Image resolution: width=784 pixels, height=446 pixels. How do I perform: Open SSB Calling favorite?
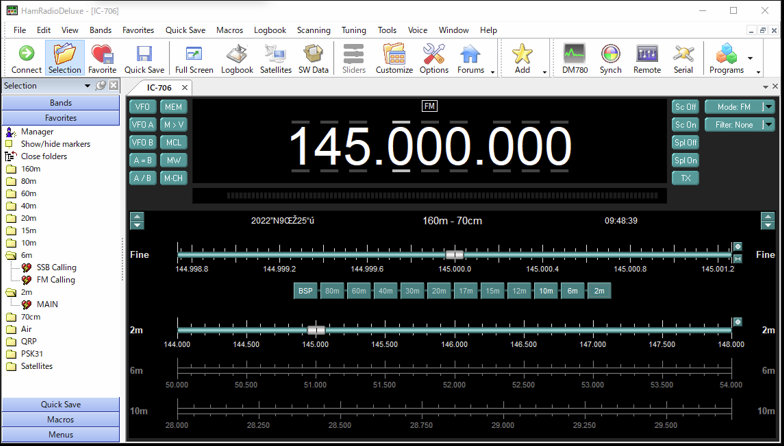(56, 268)
